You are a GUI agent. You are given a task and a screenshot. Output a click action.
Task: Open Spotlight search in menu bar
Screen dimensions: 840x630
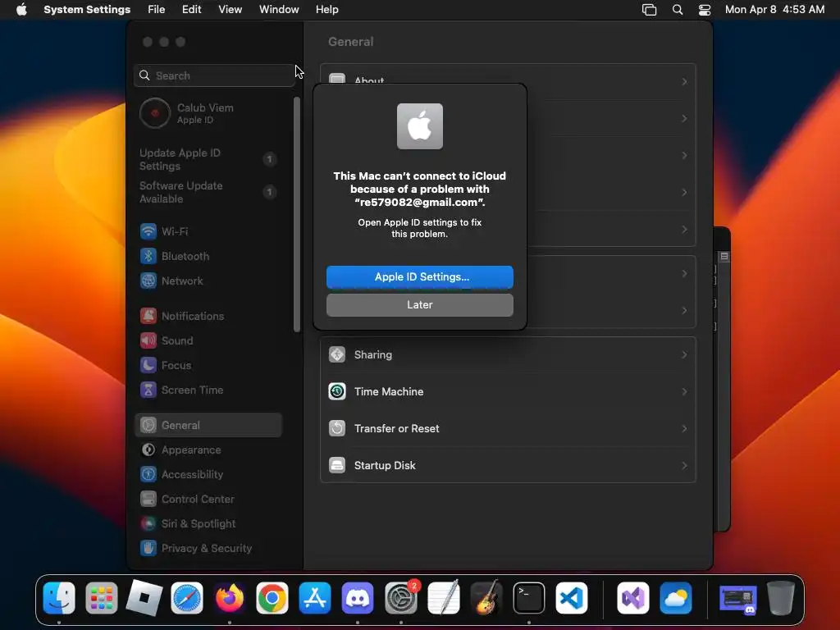pos(677,9)
